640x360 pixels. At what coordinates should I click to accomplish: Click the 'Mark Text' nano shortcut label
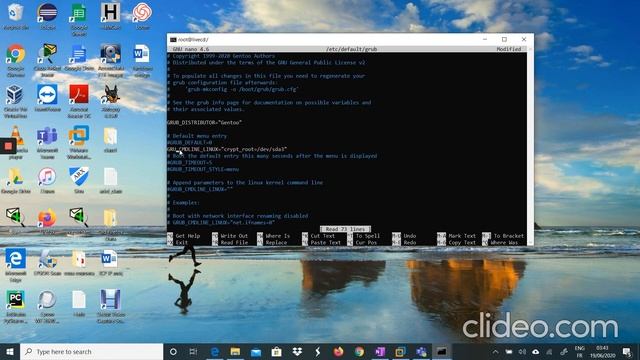(462, 236)
